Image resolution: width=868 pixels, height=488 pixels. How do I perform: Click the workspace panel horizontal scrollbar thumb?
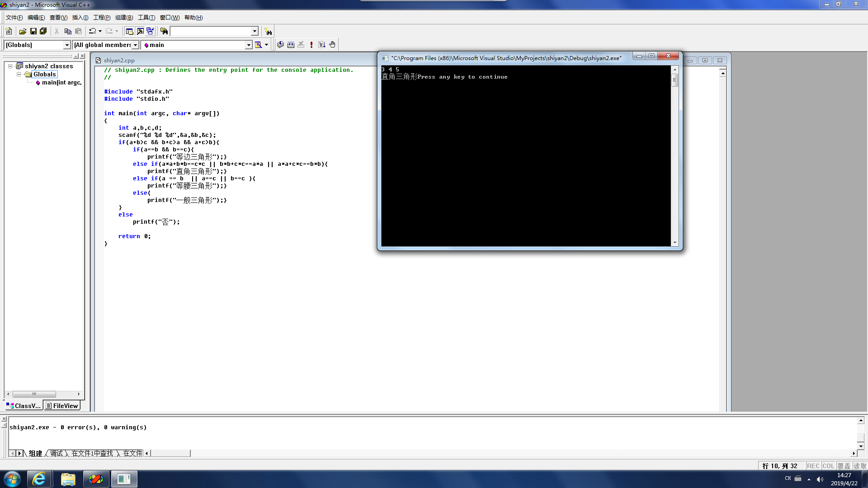[34, 394]
